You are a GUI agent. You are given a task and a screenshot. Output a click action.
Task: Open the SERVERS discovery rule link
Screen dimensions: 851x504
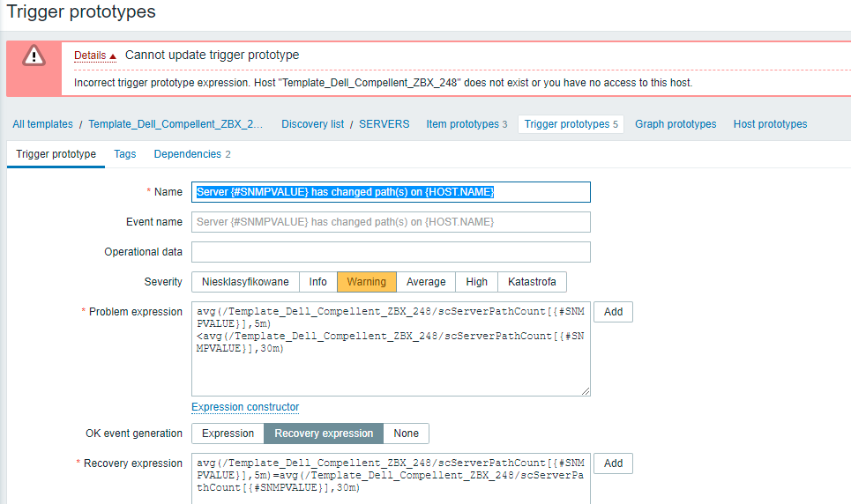pos(384,124)
